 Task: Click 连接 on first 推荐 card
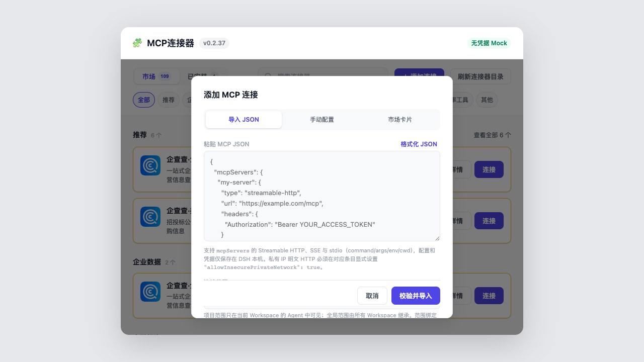click(489, 169)
